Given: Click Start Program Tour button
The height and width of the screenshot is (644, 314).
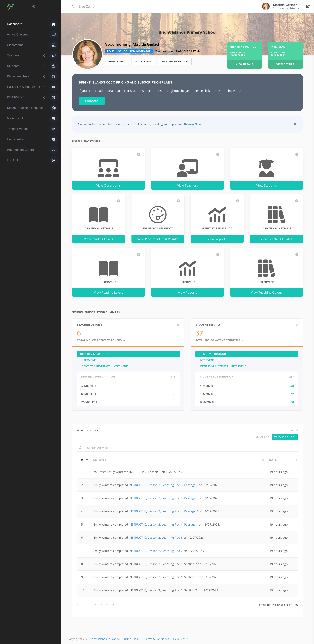Looking at the screenshot, I should tap(174, 61).
